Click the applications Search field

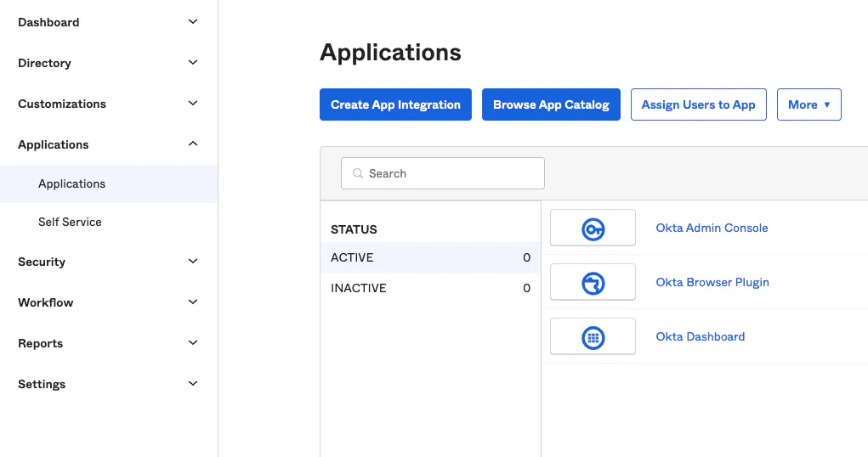[x=451, y=173]
